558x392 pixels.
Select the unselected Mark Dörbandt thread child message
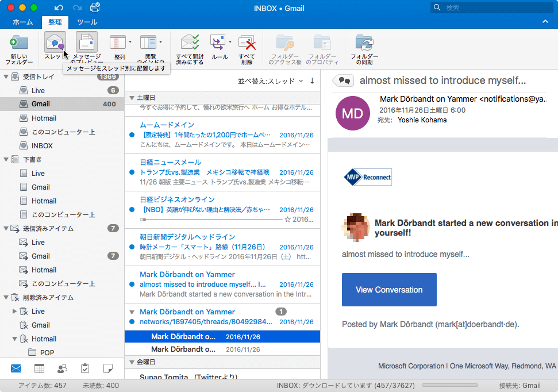click(222, 349)
